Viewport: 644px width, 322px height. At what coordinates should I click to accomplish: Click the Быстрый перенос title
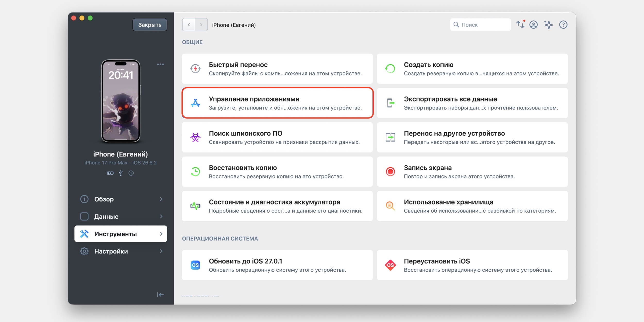pos(238,65)
